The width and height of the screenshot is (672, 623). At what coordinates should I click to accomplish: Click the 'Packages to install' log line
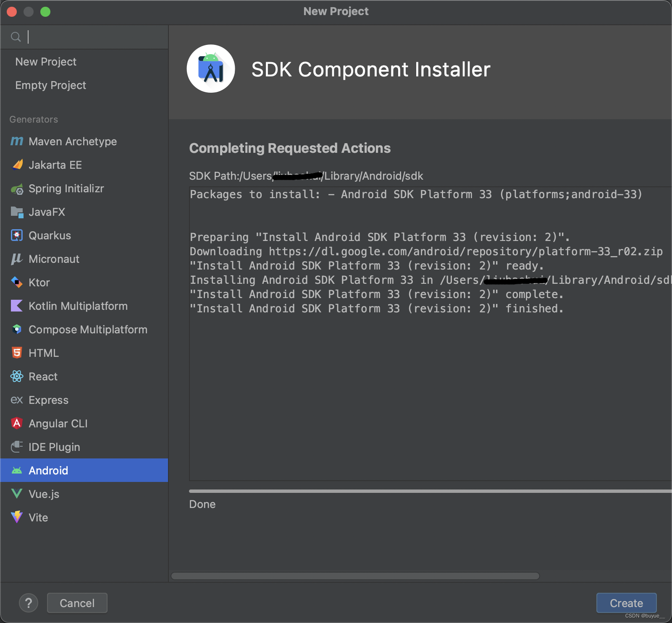tap(416, 194)
